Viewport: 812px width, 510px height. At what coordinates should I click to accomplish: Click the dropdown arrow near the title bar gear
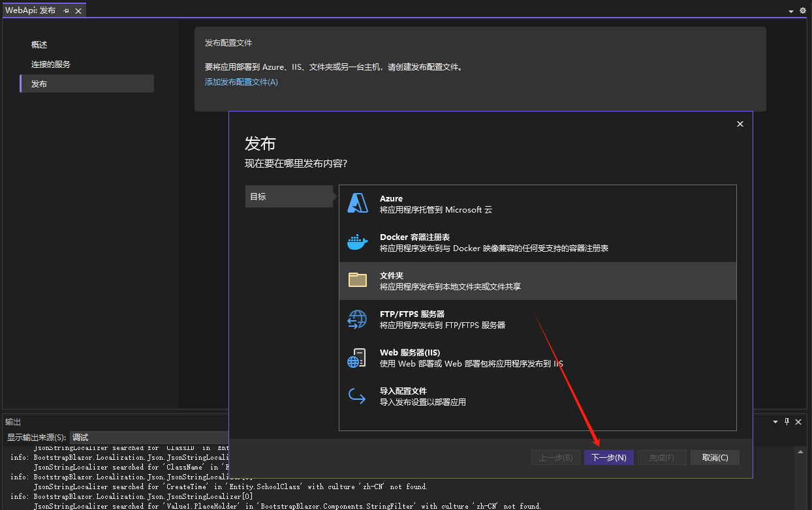(790, 10)
